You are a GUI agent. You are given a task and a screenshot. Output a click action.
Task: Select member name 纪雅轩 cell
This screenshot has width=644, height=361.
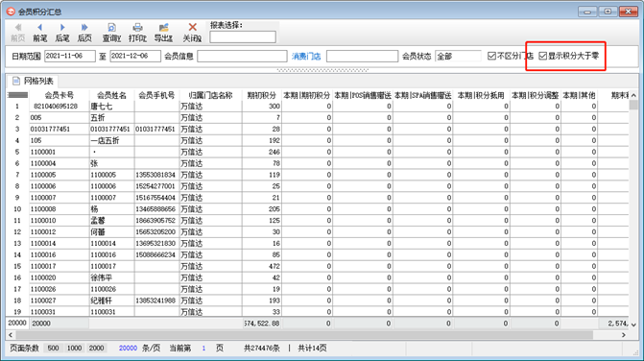point(111,301)
